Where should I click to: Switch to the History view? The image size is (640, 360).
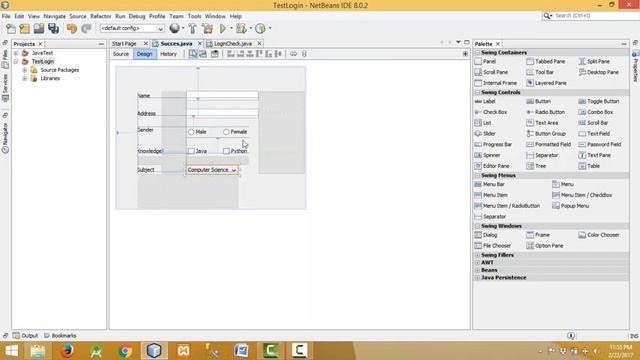168,54
